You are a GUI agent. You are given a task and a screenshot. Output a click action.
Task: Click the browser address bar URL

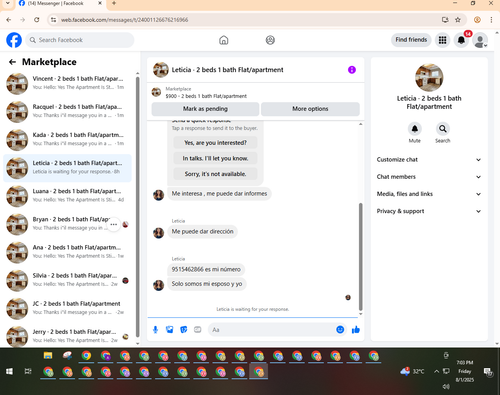pyautogui.click(x=124, y=20)
